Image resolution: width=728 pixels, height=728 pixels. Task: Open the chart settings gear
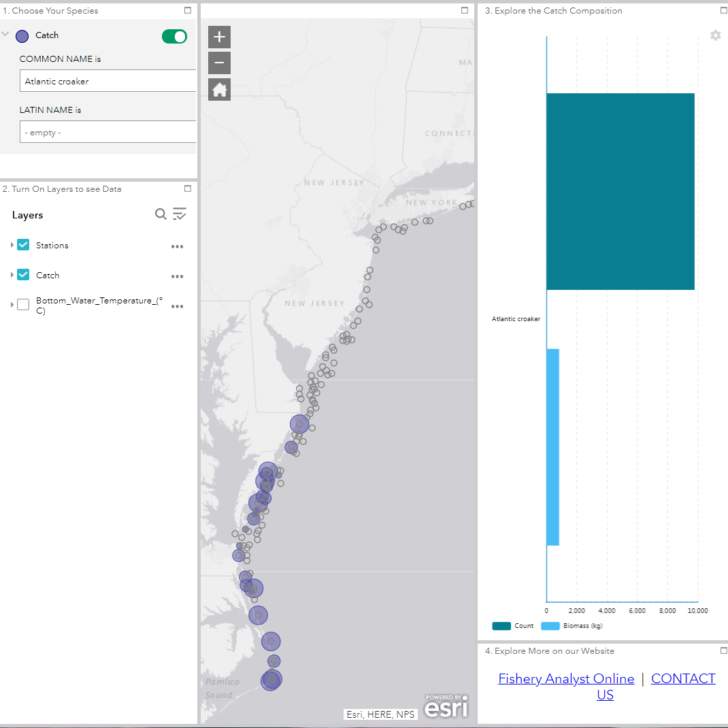(715, 35)
